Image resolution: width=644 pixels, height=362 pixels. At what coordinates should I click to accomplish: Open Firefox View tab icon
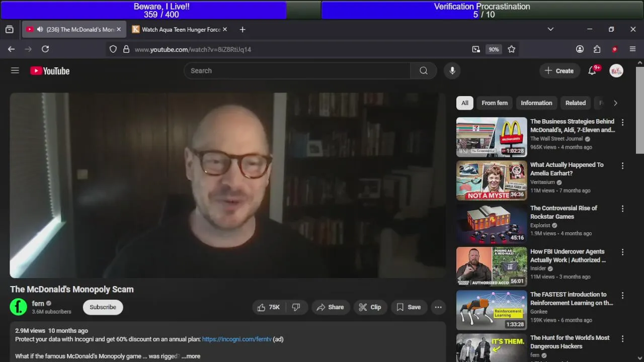[10, 30]
